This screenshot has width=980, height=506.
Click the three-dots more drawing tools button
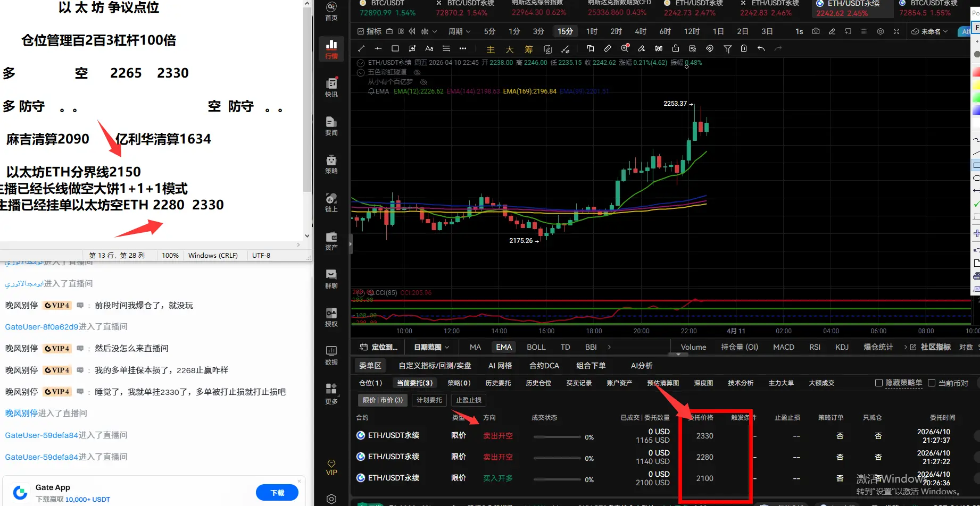click(463, 48)
